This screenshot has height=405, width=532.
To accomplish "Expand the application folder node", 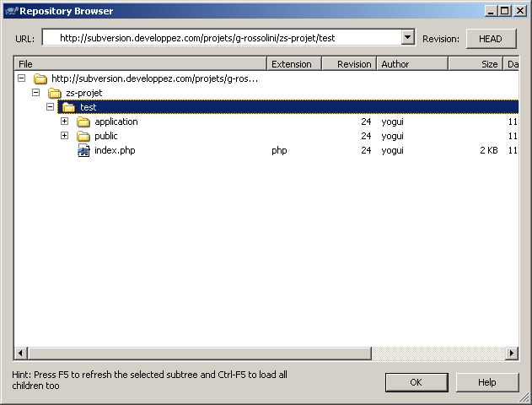I will (64, 121).
